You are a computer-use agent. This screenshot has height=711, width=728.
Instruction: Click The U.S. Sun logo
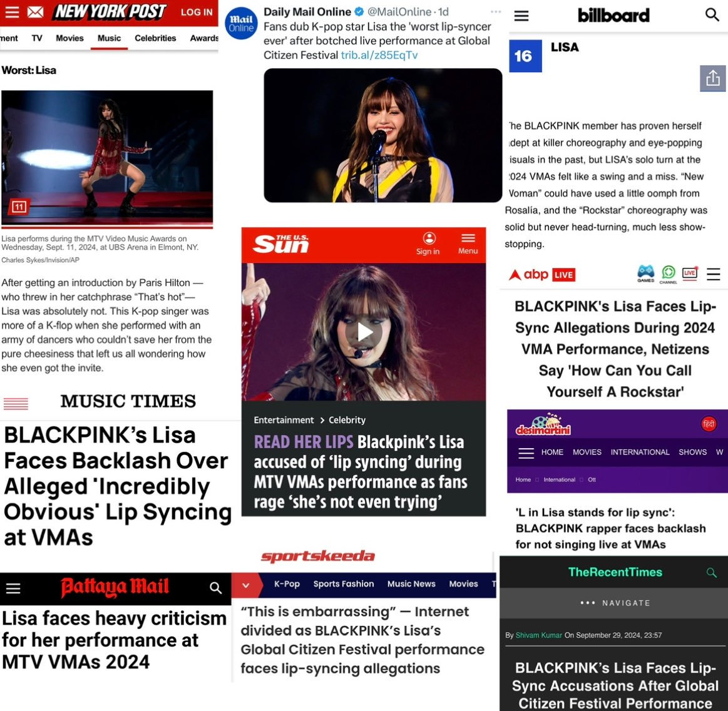281,243
